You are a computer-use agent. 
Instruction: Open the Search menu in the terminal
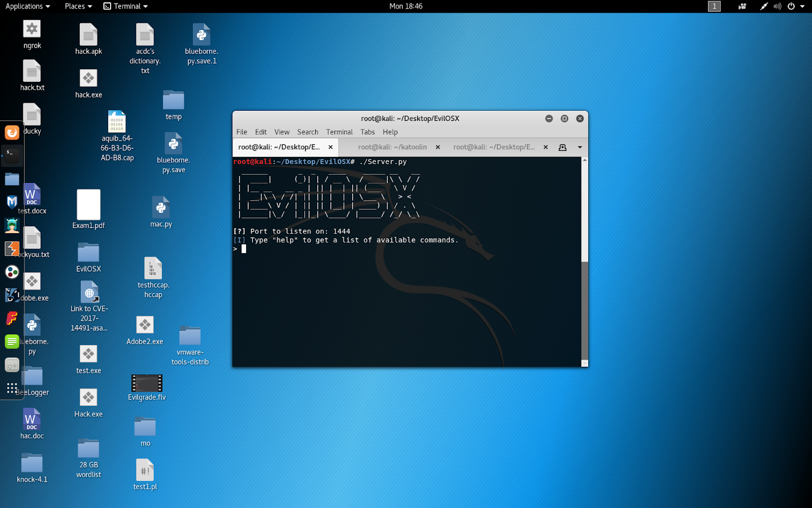pos(308,132)
